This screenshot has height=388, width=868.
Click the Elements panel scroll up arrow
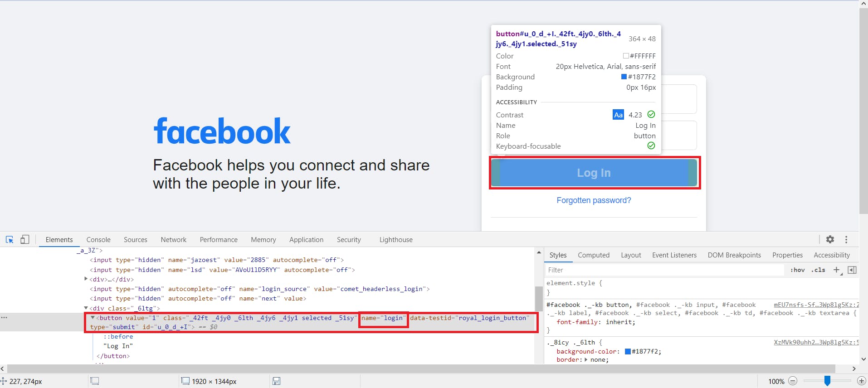tap(539, 252)
